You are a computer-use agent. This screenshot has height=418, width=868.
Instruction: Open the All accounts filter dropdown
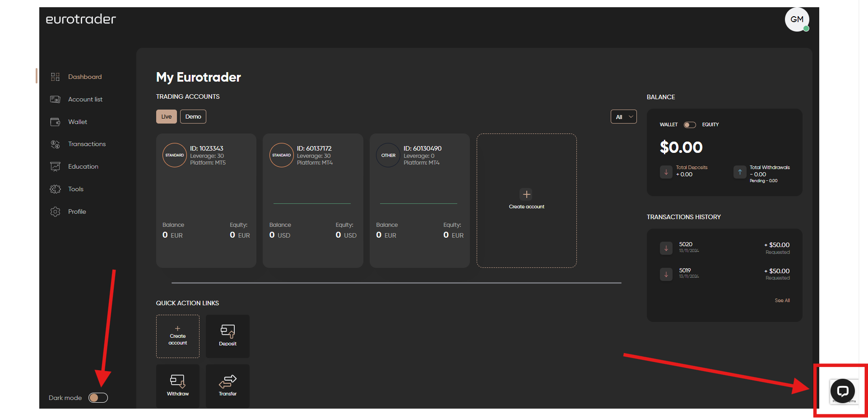point(623,117)
